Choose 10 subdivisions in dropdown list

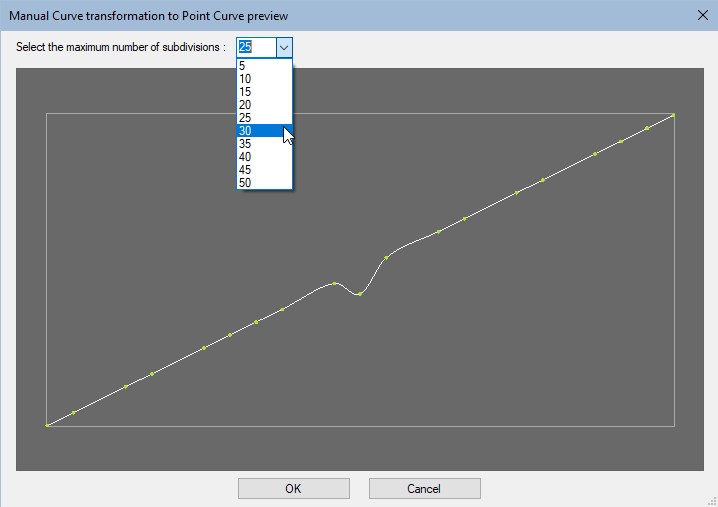[x=264, y=79]
